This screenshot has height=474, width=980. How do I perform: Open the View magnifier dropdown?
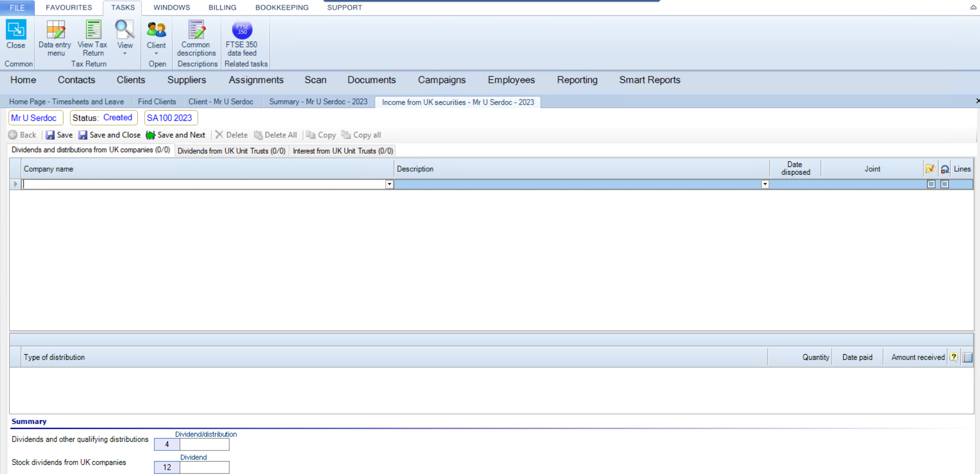pyautogui.click(x=125, y=37)
